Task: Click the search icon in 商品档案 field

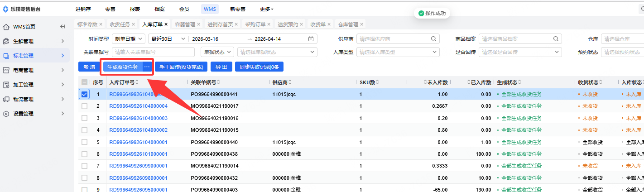Action: click(x=555, y=39)
